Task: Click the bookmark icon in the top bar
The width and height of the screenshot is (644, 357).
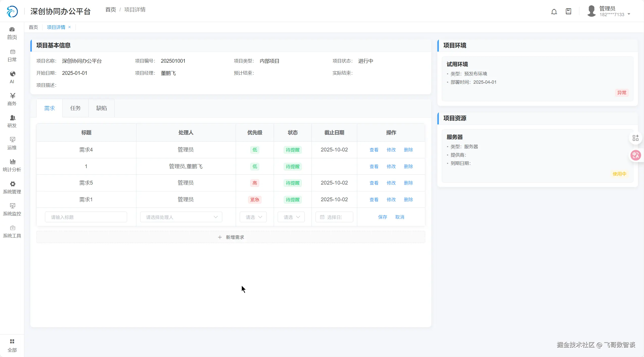Action: [568, 11]
